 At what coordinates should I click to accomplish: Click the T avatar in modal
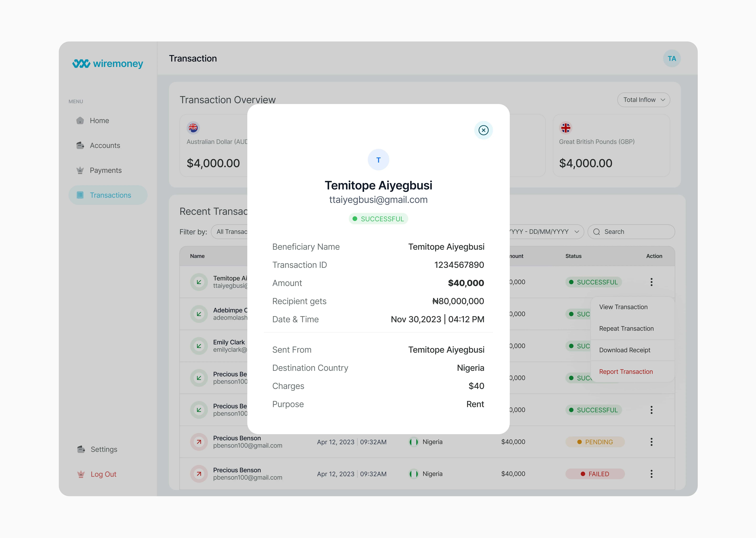point(378,160)
